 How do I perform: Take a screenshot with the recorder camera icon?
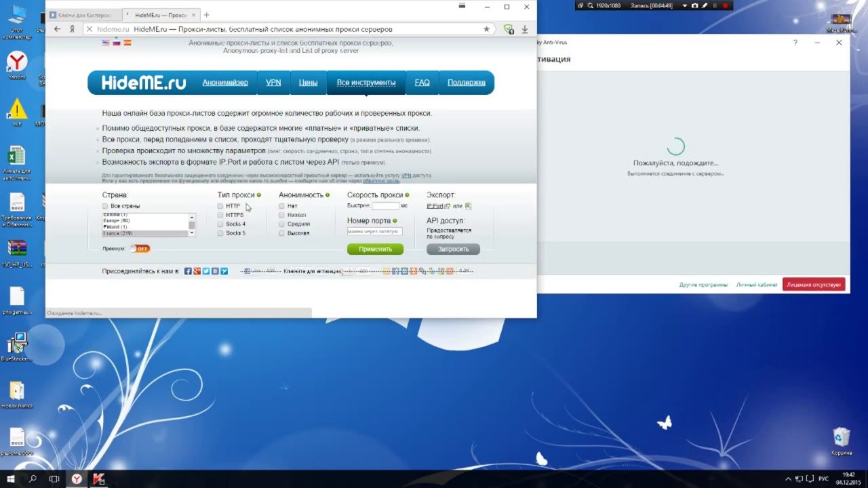(694, 5)
